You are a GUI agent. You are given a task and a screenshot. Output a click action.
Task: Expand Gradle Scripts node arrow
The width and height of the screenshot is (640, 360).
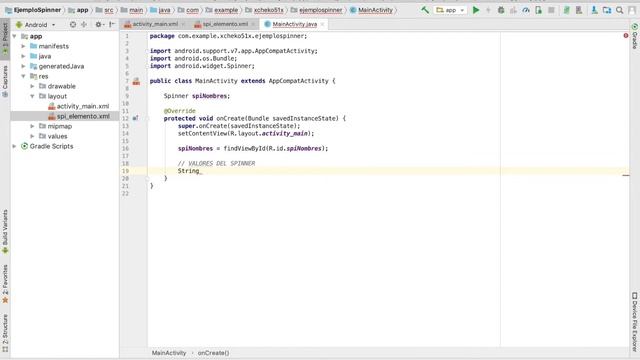tap(15, 146)
